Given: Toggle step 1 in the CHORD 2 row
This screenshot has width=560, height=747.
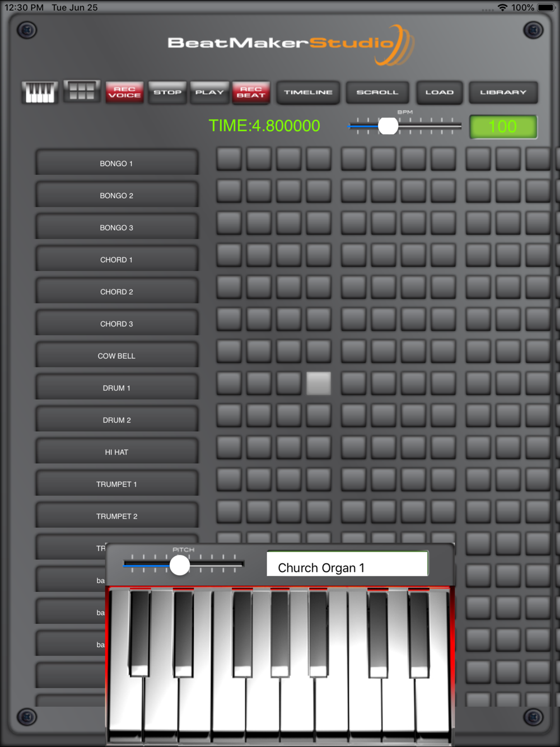Looking at the screenshot, I should [229, 287].
